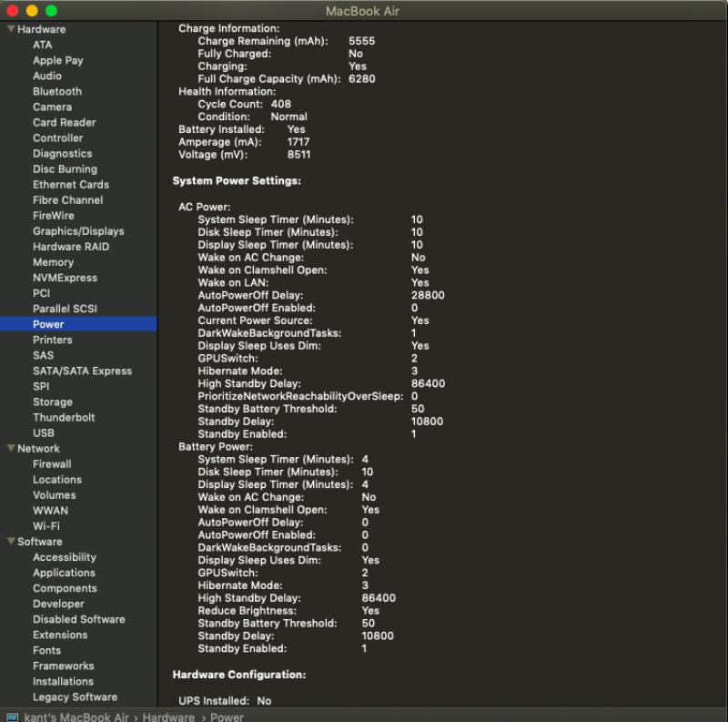Open Developer software info
728x722 pixels.
(58, 604)
